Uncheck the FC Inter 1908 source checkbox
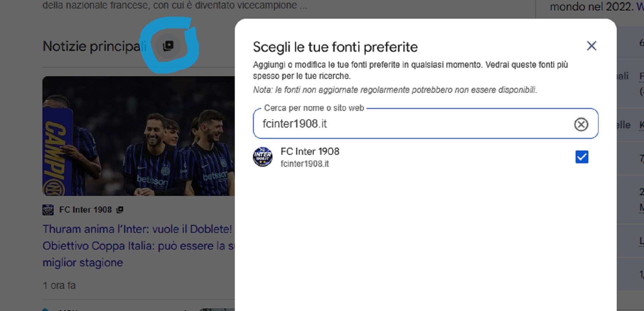This screenshot has height=311, width=644. 581,157
